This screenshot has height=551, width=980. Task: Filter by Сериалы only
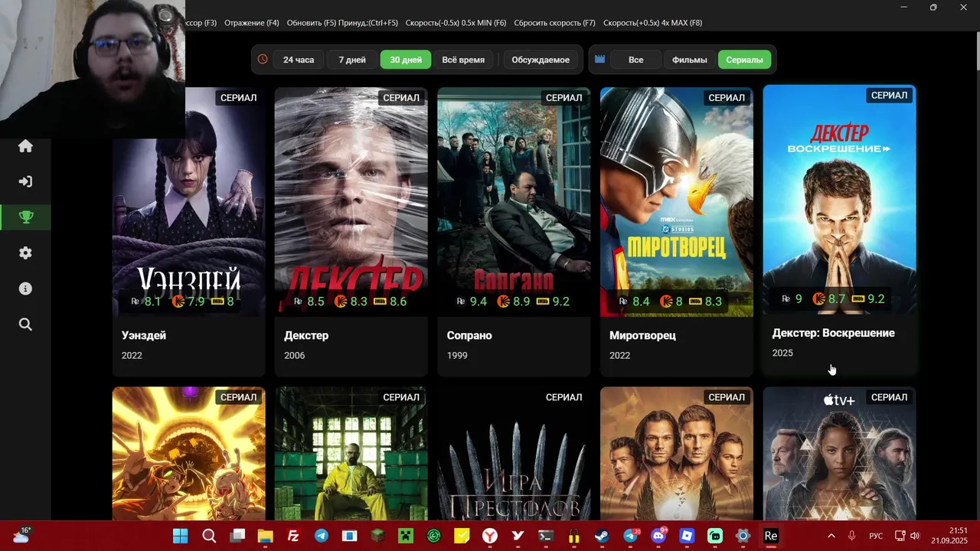(x=744, y=60)
